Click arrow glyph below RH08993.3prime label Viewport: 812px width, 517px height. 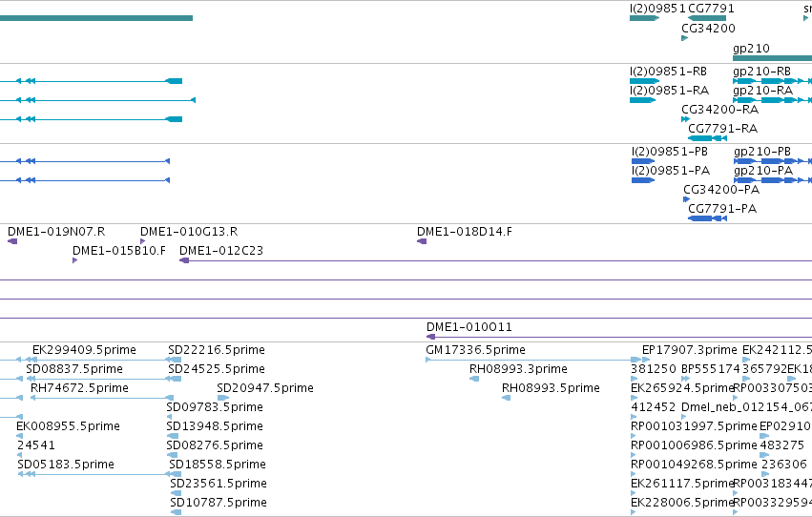(x=474, y=379)
